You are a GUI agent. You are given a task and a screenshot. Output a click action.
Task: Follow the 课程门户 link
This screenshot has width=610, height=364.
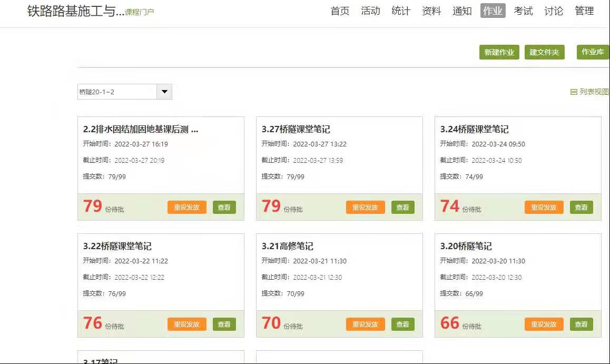tap(140, 12)
